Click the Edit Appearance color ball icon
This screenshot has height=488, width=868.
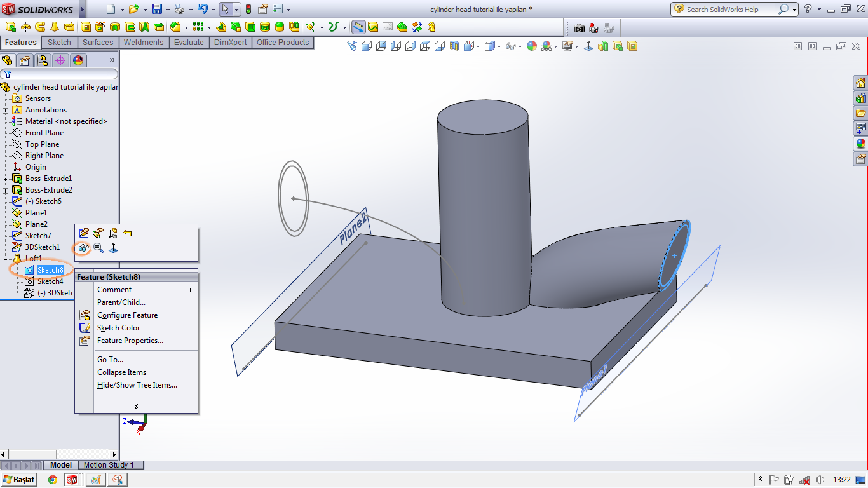[x=531, y=46]
